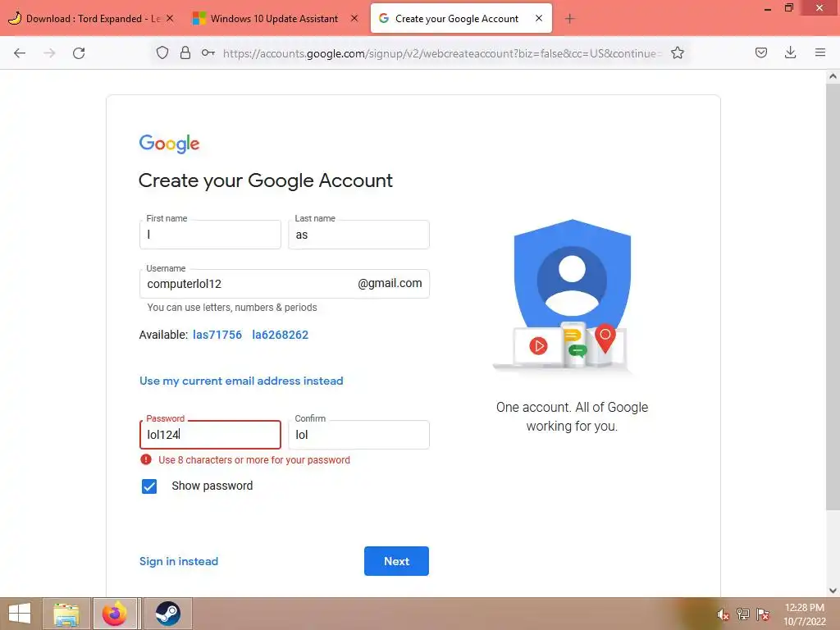The image size is (840, 630).
Task: Focus the First name field
Action: 210,235
